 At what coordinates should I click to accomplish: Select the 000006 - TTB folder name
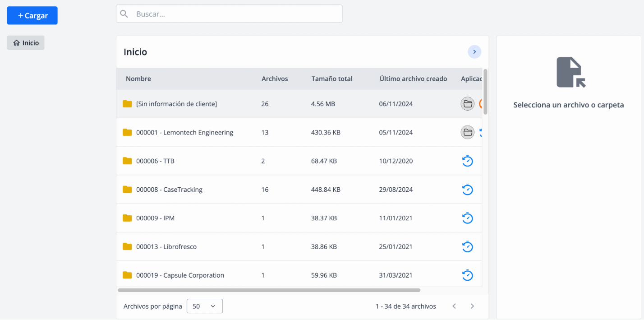click(x=155, y=161)
